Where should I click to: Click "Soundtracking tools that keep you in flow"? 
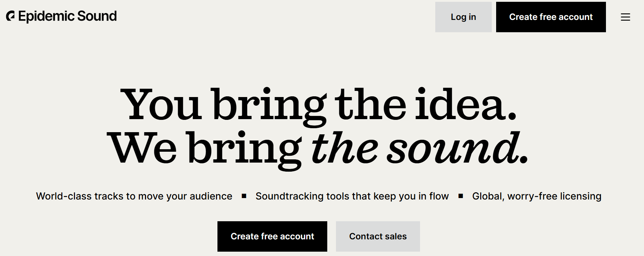pyautogui.click(x=352, y=196)
